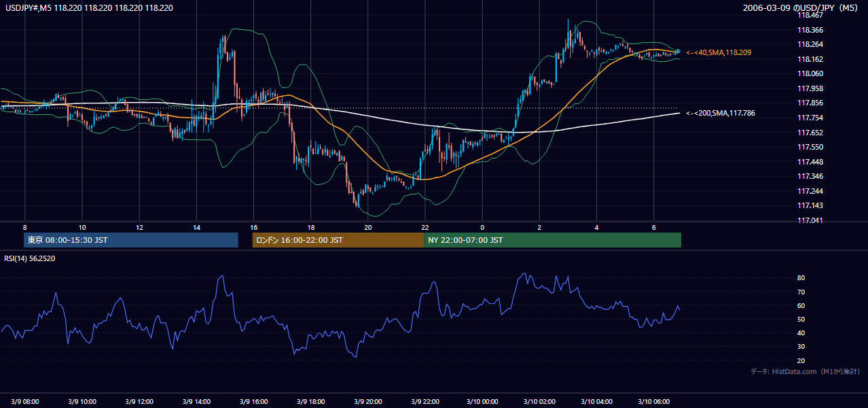Click the 3/9 08:00 time axis label
The height and width of the screenshot is (408, 868).
25,401
